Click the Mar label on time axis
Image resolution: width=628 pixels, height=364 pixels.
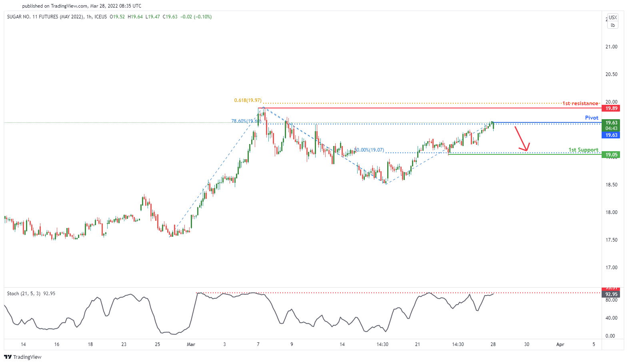191,344
